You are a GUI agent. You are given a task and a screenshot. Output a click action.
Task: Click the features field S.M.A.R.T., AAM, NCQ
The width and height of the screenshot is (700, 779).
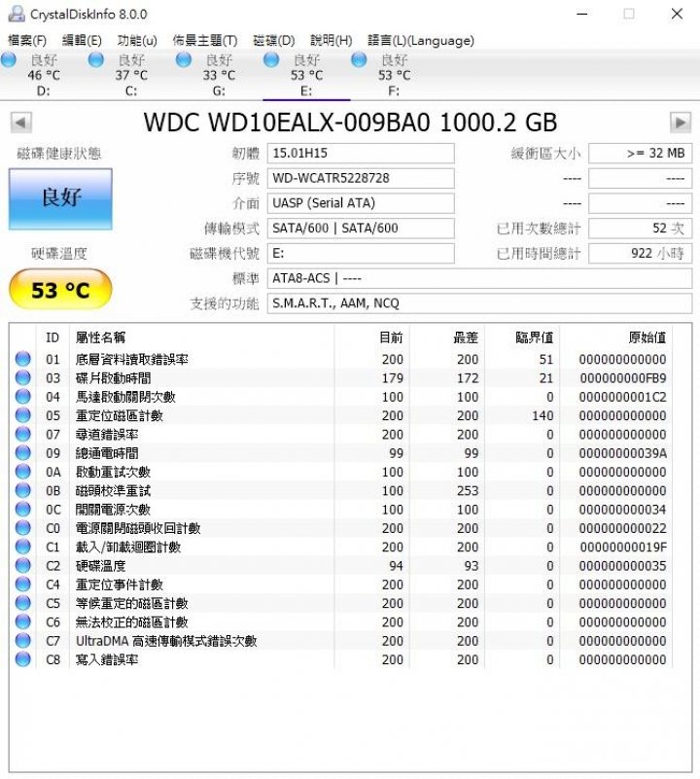[x=479, y=303]
